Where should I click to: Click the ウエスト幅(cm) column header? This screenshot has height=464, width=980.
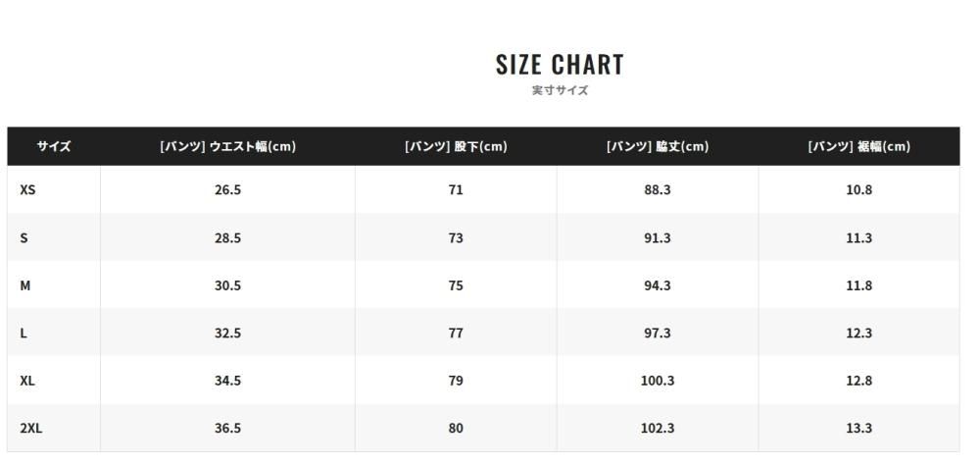click(227, 147)
